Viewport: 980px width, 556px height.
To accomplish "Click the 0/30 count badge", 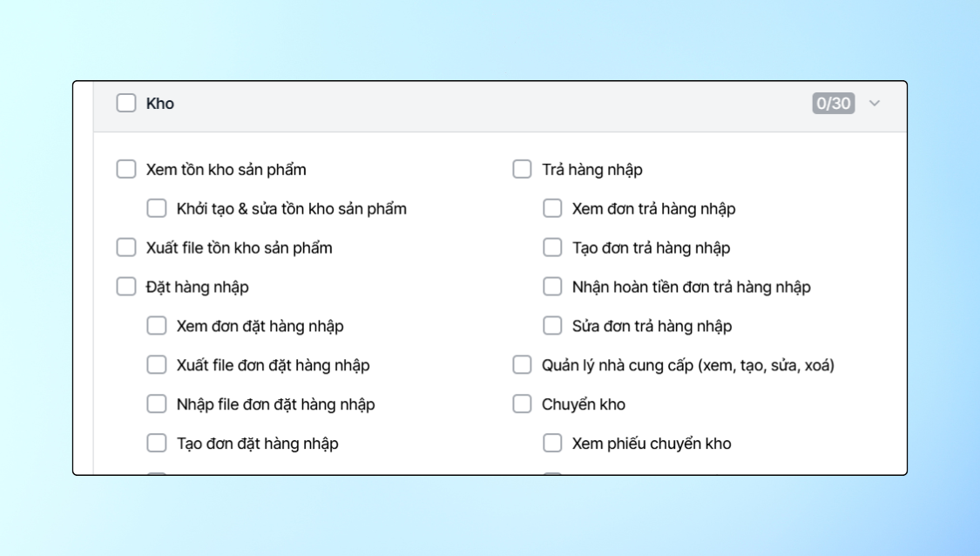I will click(833, 104).
